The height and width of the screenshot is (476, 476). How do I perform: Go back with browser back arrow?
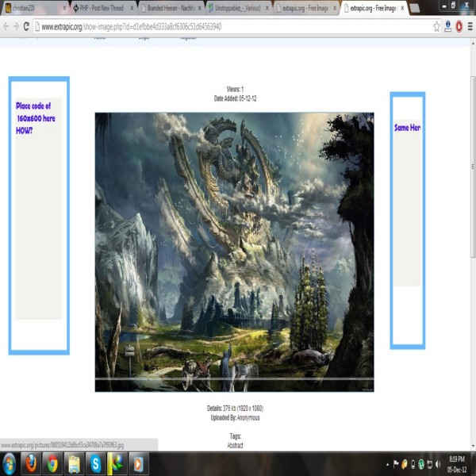tap(6, 27)
